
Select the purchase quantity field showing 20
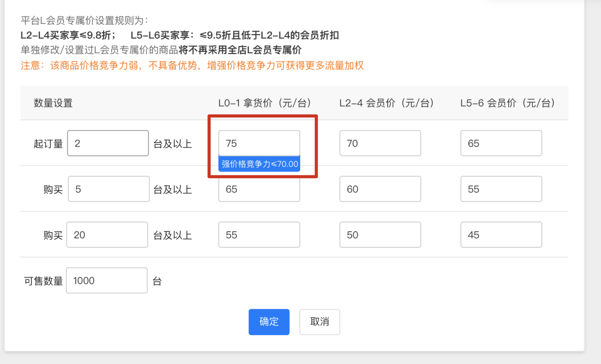pos(107,234)
